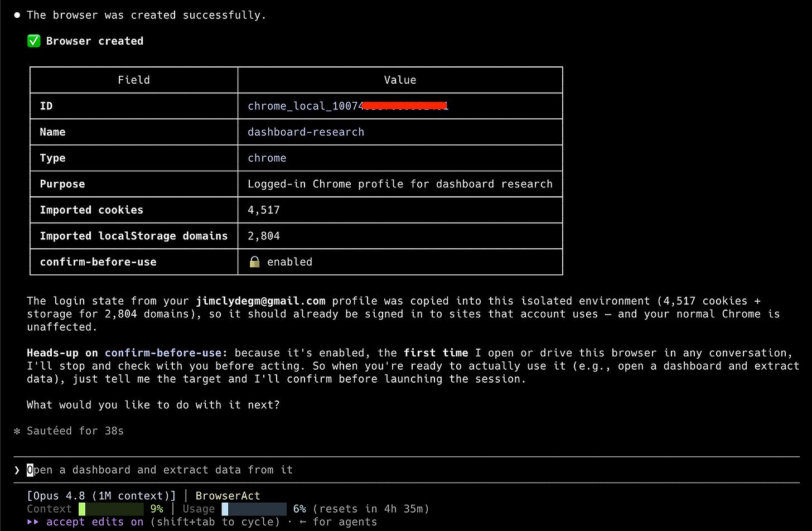Viewport: 812px width, 531px height.
Task: Click the 'enabled' value text
Action: (290, 262)
